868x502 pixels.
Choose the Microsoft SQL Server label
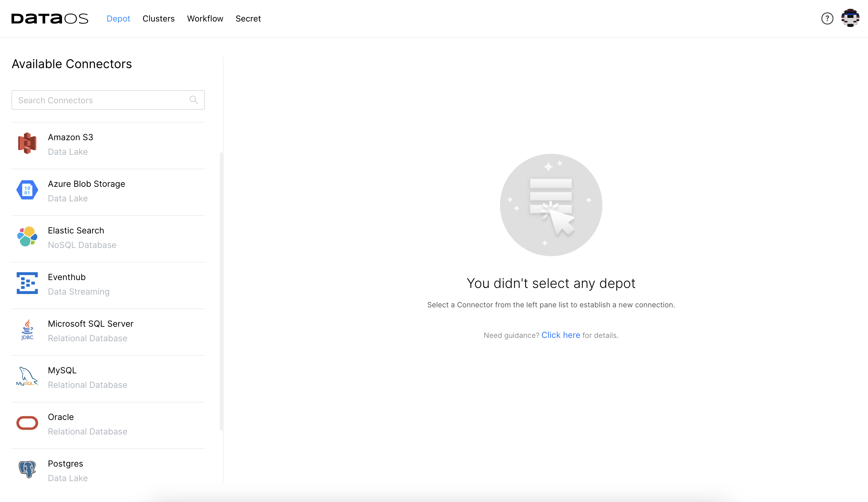(91, 324)
